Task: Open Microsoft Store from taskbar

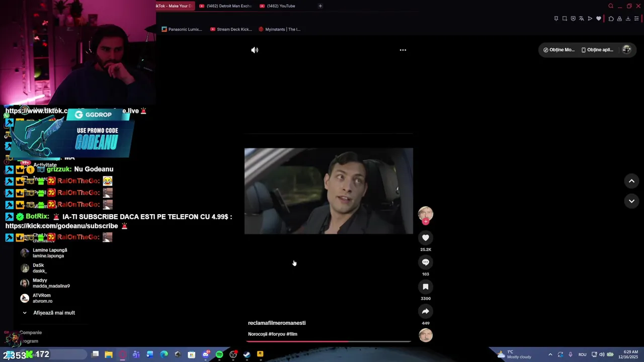Action: (192, 354)
